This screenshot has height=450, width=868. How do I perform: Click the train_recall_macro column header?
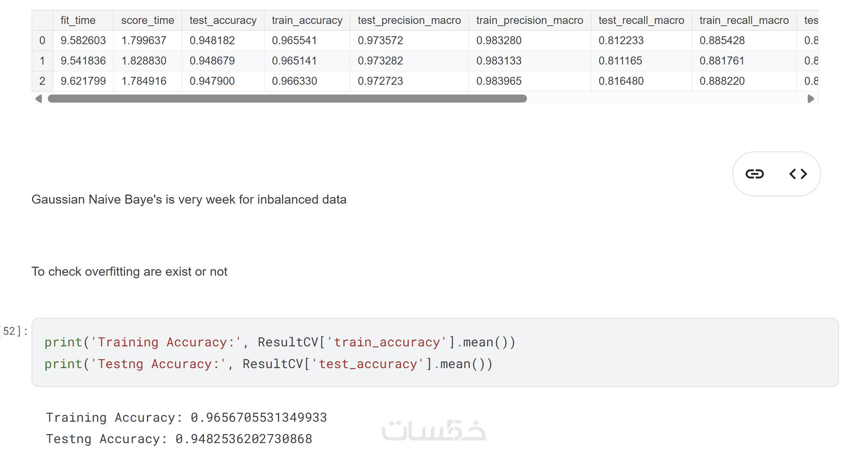pos(744,20)
